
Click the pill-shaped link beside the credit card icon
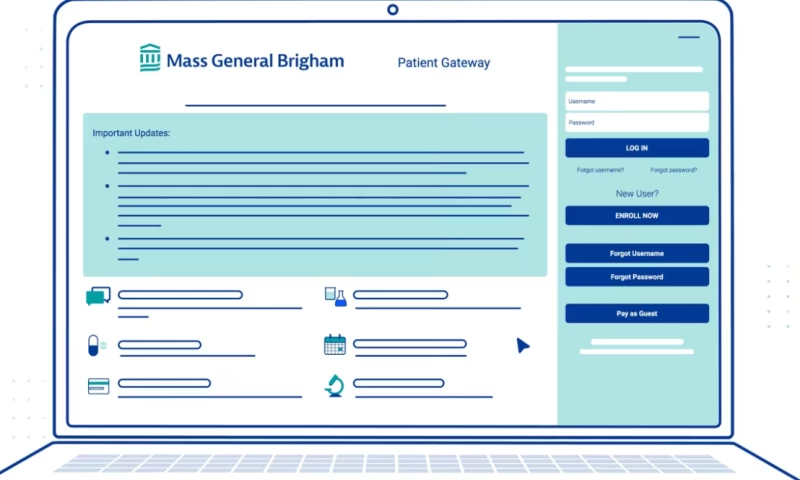[164, 383]
